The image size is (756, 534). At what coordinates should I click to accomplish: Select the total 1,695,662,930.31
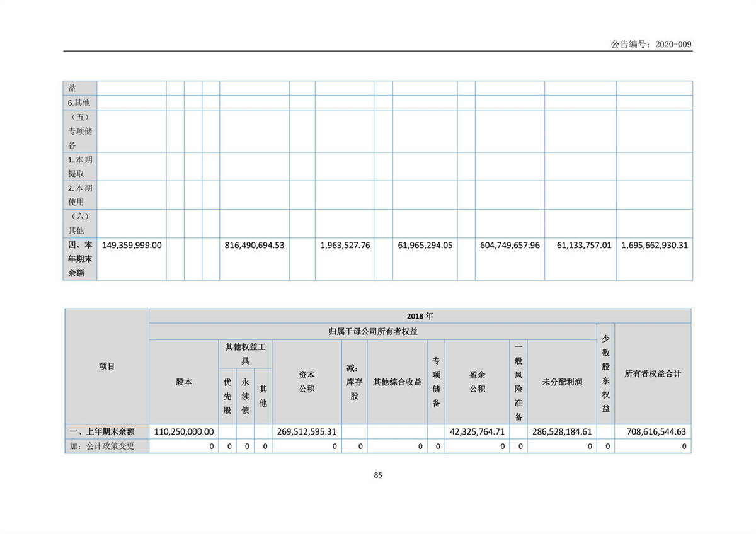point(654,245)
